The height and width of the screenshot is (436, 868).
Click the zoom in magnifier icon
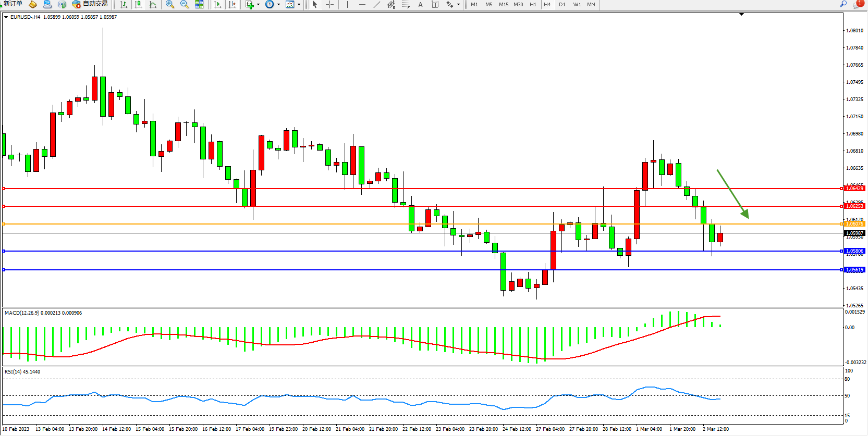(x=169, y=4)
